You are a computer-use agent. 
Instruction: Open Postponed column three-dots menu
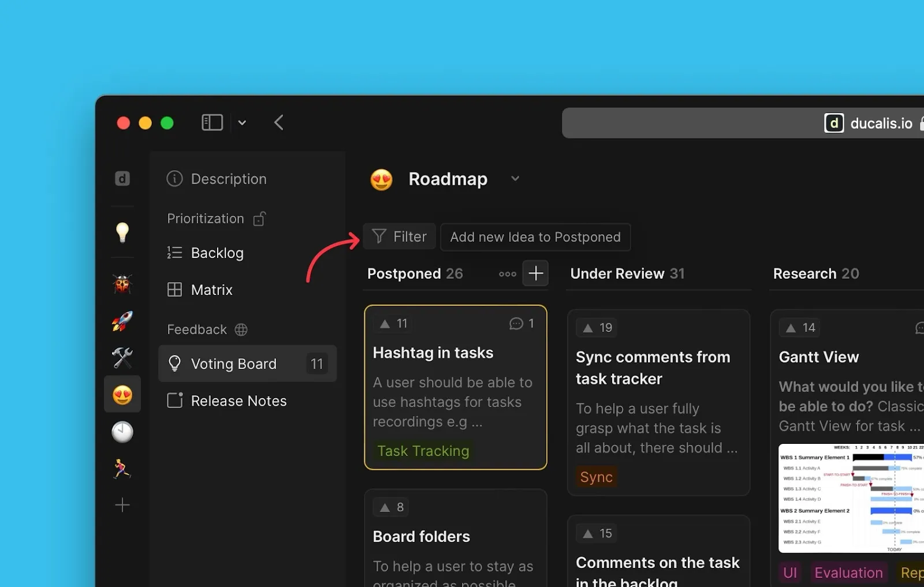(507, 274)
